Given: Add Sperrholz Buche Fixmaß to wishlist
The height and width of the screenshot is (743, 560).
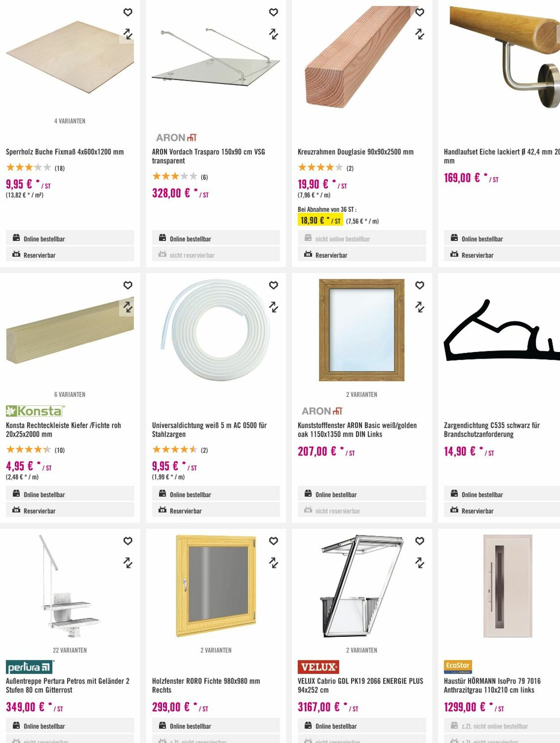Looking at the screenshot, I should click(128, 13).
